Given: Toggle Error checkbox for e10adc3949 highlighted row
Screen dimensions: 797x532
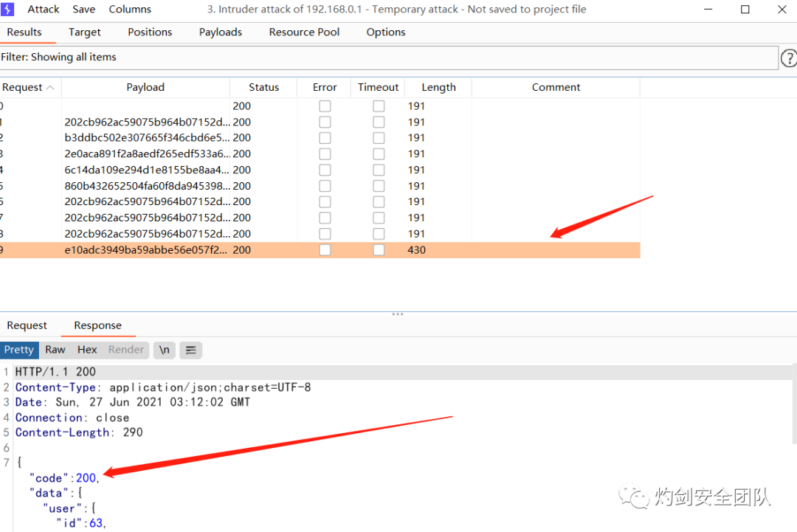Looking at the screenshot, I should pos(325,250).
